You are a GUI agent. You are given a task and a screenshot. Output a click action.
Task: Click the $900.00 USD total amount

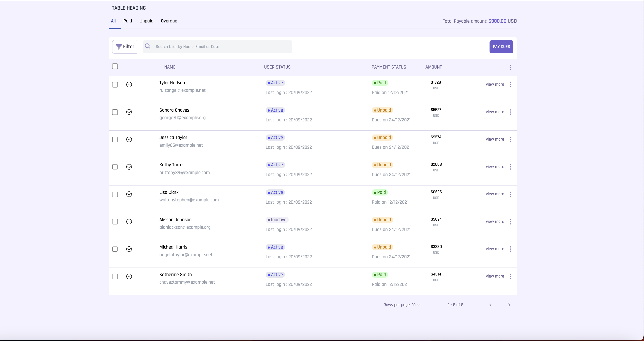(503, 21)
